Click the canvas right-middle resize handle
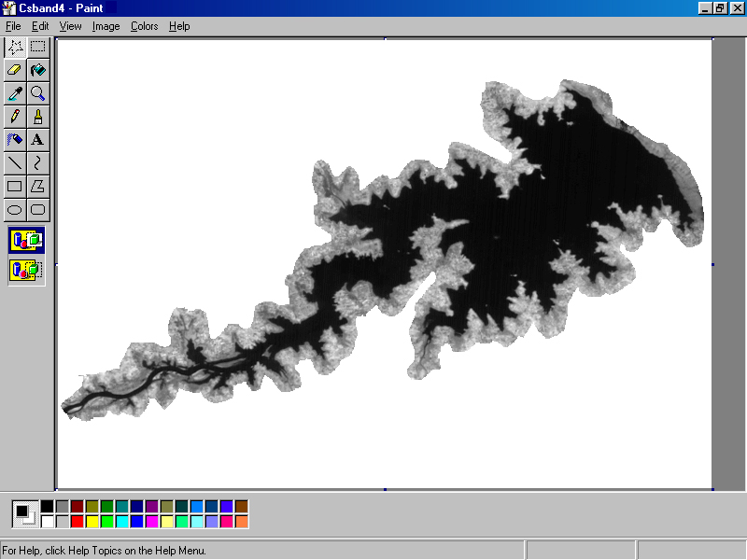The image size is (747, 560). pos(712,264)
